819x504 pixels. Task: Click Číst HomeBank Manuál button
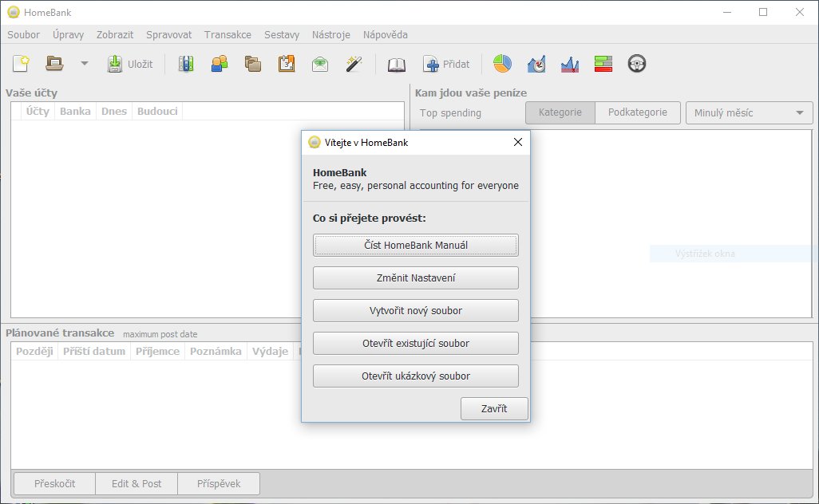click(416, 245)
